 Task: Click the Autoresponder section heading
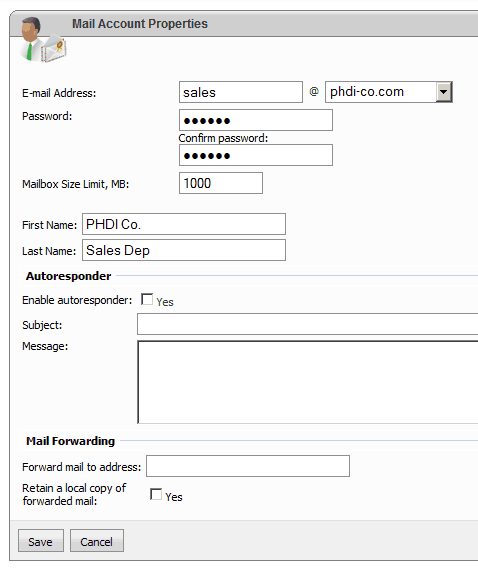pyautogui.click(x=68, y=276)
